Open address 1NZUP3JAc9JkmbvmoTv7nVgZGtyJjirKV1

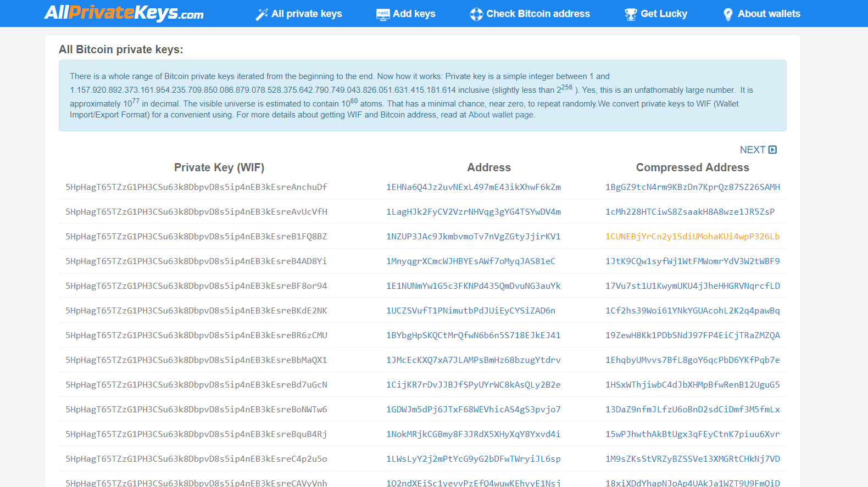click(x=474, y=237)
